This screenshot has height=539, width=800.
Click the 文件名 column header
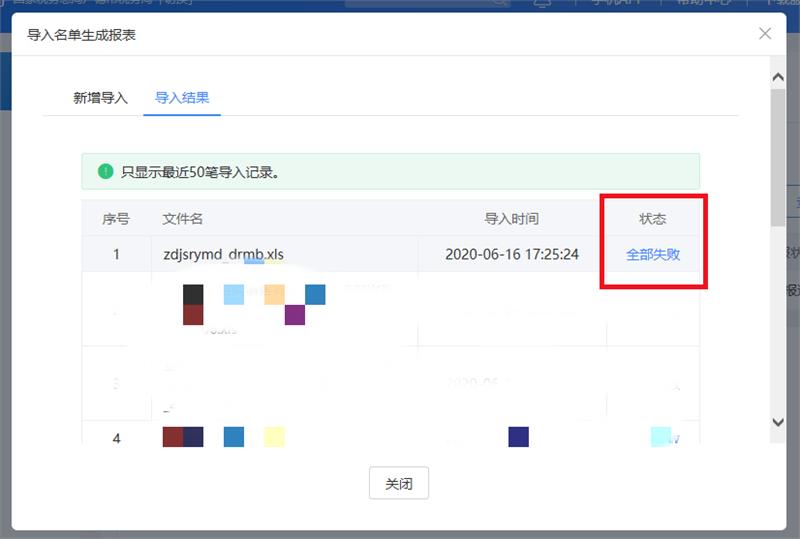click(183, 219)
